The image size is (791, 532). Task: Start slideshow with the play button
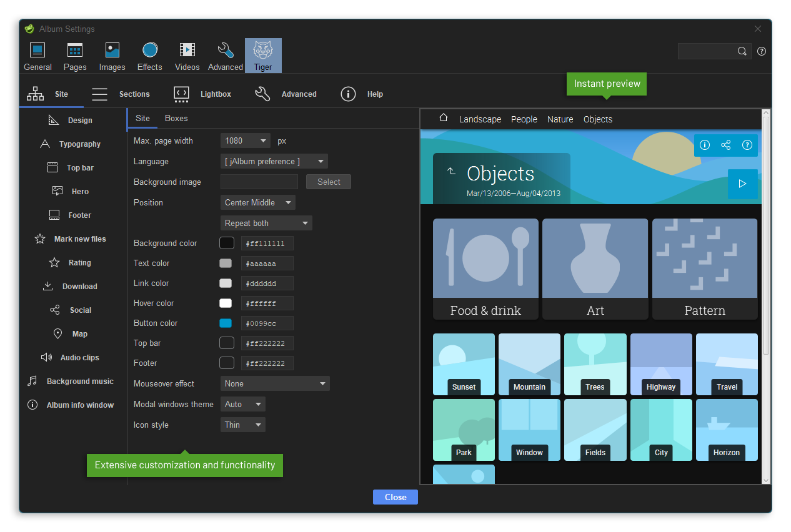pyautogui.click(x=742, y=184)
